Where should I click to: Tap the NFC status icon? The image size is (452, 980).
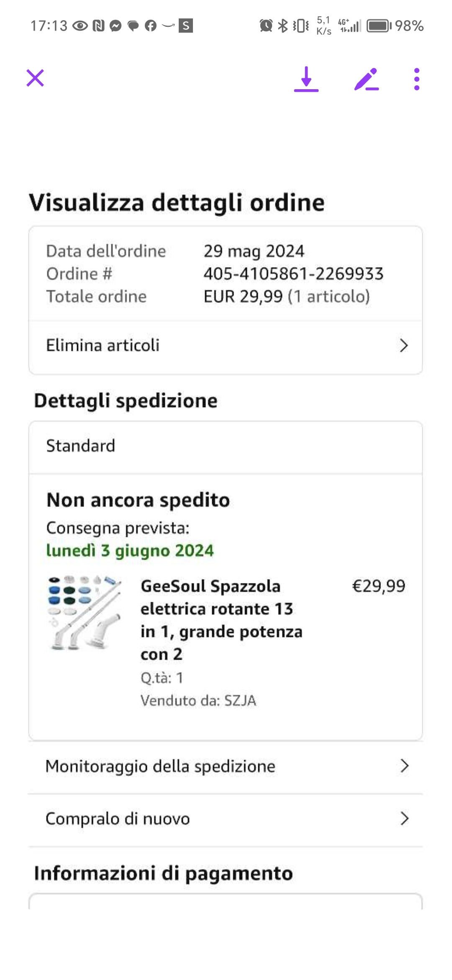point(98,26)
